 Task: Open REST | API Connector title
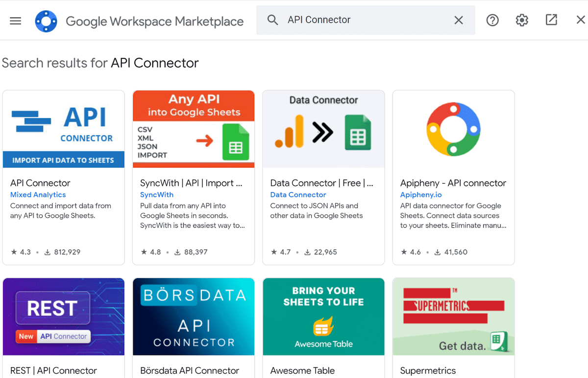(x=53, y=371)
